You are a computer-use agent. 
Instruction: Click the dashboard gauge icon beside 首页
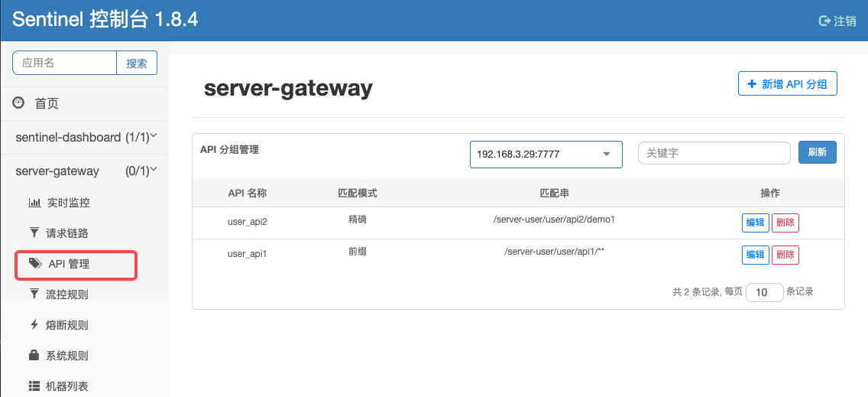[19, 103]
